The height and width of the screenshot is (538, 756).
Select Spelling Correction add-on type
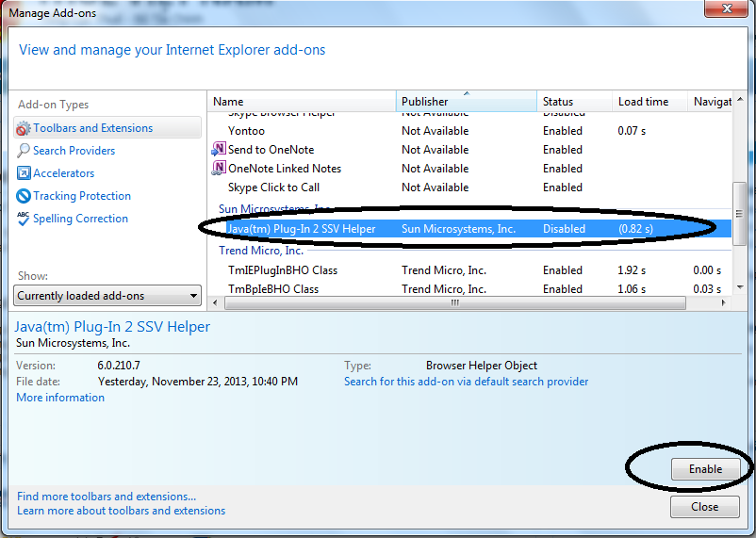pos(80,219)
